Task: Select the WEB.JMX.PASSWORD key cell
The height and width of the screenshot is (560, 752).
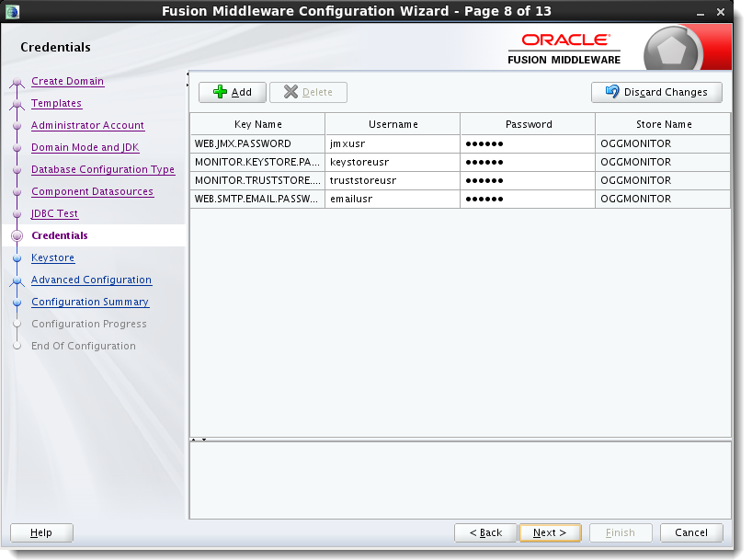Action: coord(257,144)
